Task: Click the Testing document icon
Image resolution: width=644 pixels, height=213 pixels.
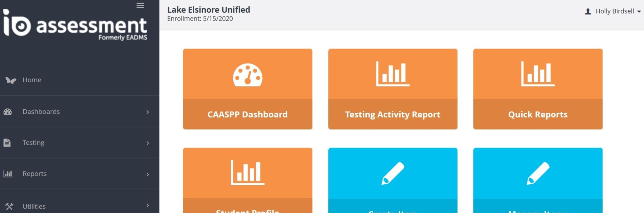Action: coord(7,143)
